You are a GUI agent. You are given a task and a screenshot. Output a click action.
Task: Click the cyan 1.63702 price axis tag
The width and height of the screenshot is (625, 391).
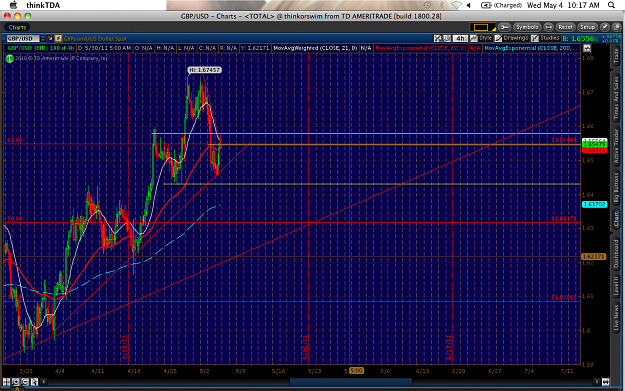594,204
